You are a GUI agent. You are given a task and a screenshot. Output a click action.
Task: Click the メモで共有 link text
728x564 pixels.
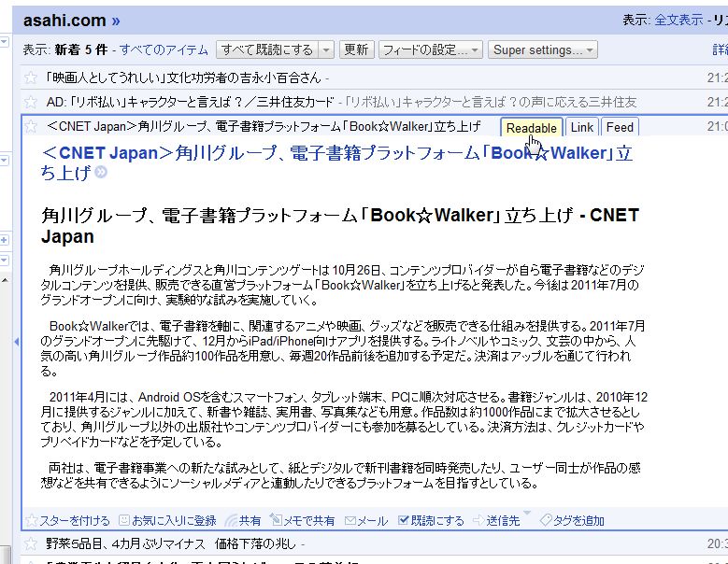click(x=309, y=521)
